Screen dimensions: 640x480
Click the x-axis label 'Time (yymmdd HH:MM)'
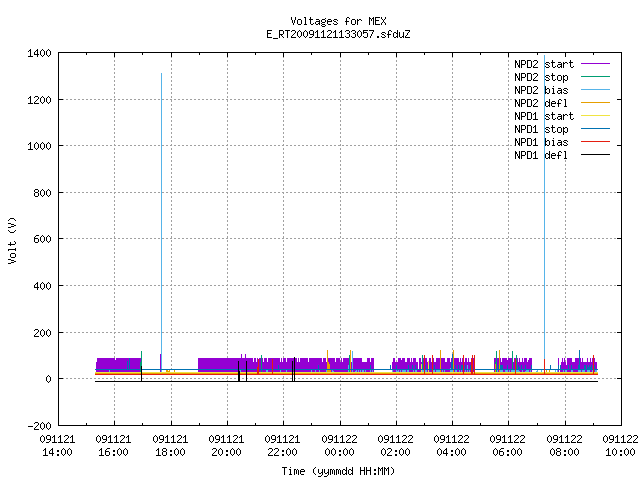point(338,471)
